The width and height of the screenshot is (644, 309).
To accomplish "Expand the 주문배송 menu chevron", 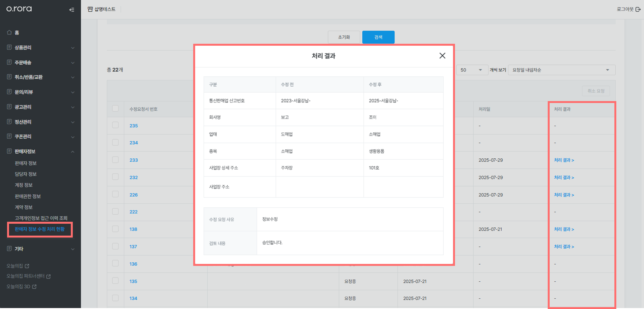I will [73, 63].
